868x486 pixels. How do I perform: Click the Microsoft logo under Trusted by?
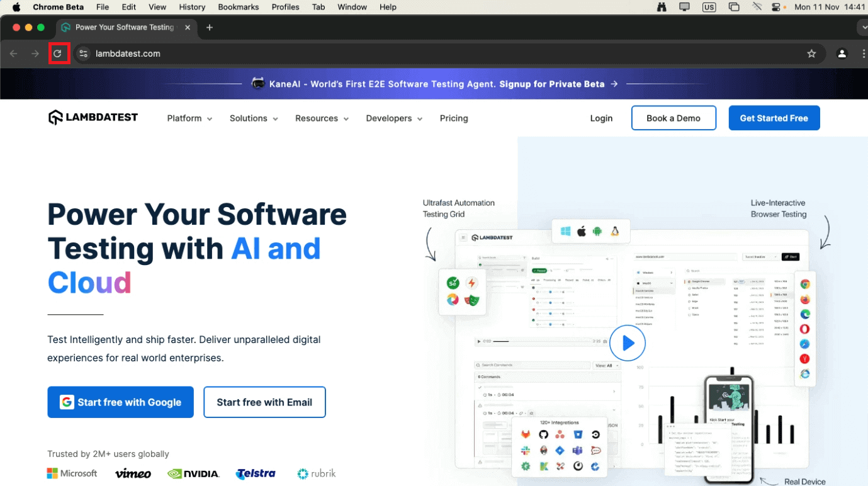(72, 473)
